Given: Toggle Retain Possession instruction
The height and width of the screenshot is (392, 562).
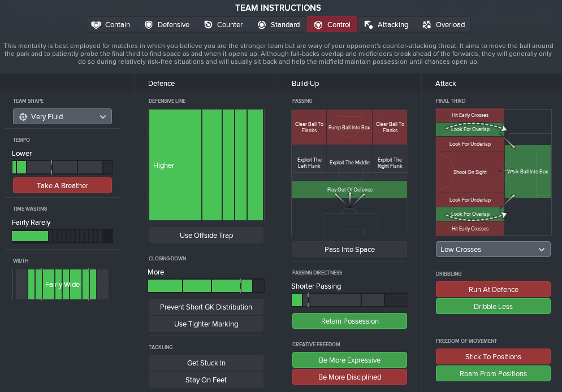Looking at the screenshot, I should click(x=349, y=321).
